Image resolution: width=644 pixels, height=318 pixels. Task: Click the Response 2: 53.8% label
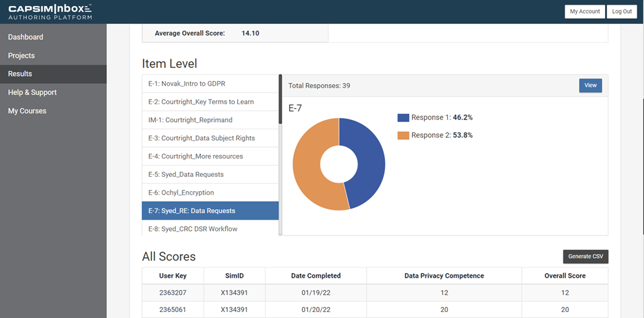[x=442, y=135]
